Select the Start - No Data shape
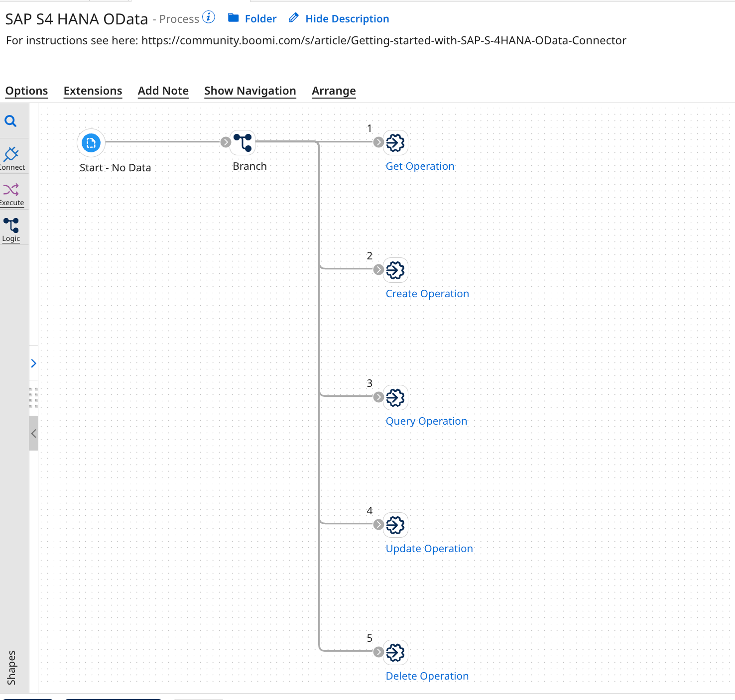 pyautogui.click(x=91, y=143)
